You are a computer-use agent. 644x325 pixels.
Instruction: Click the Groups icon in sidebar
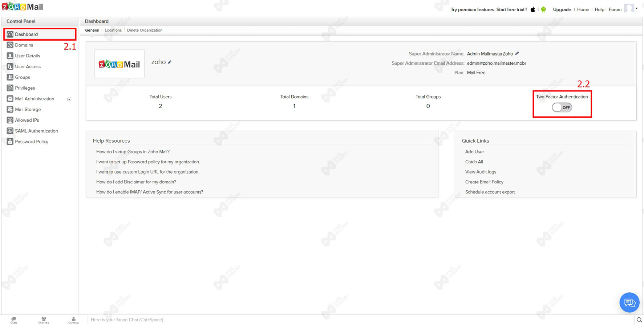pyautogui.click(x=10, y=77)
